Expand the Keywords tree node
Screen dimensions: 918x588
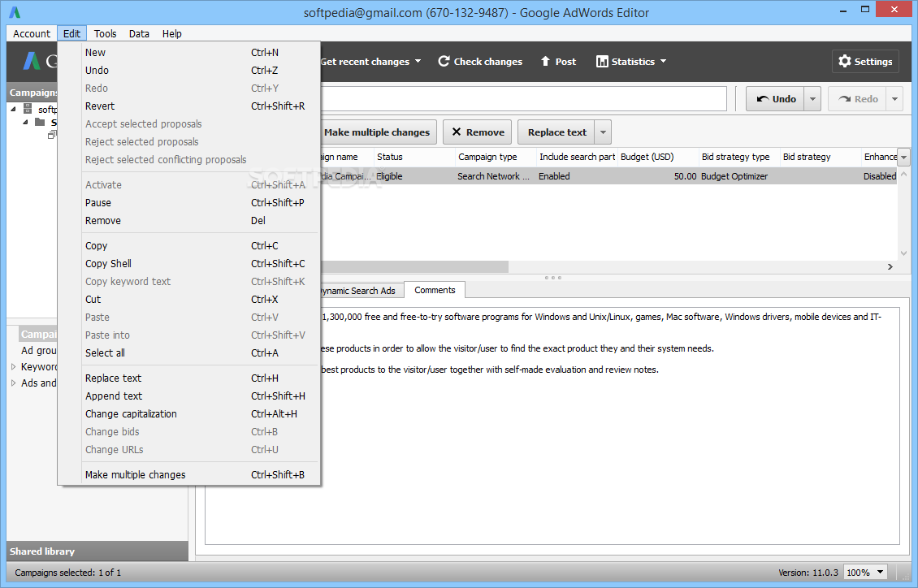coord(14,367)
